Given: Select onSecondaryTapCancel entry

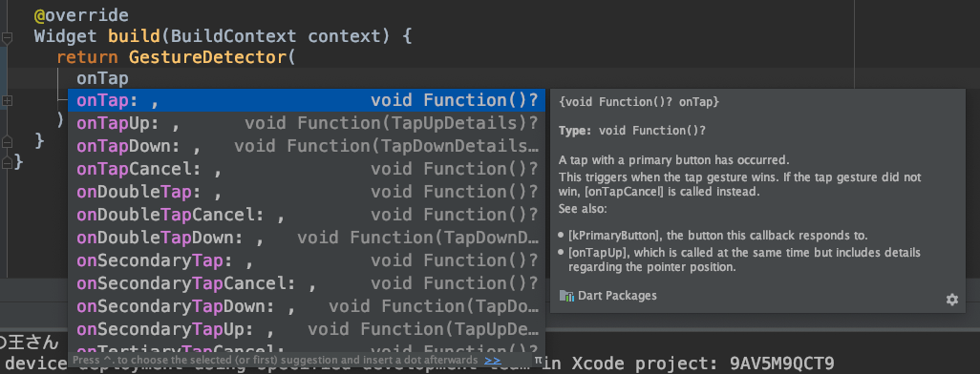Looking at the screenshot, I should [307, 283].
